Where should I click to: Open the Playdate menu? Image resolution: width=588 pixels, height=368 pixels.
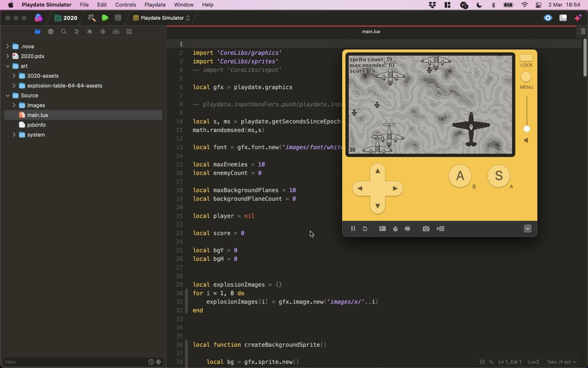155,5
